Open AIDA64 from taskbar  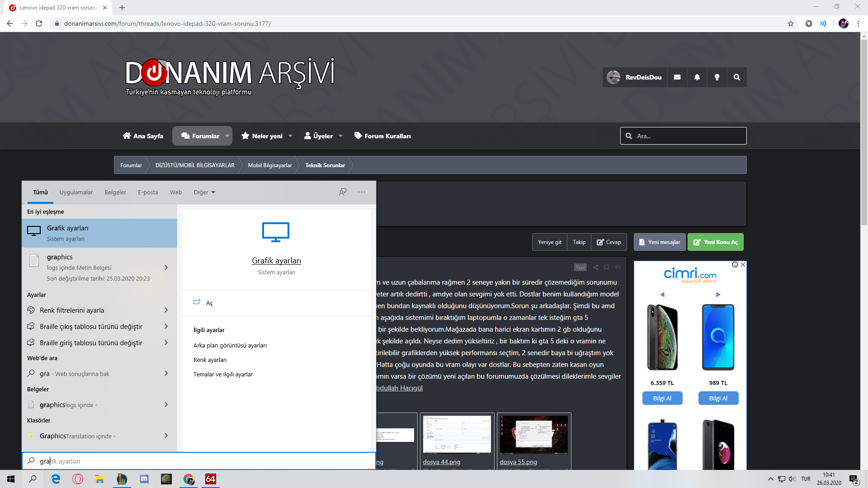pyautogui.click(x=211, y=479)
